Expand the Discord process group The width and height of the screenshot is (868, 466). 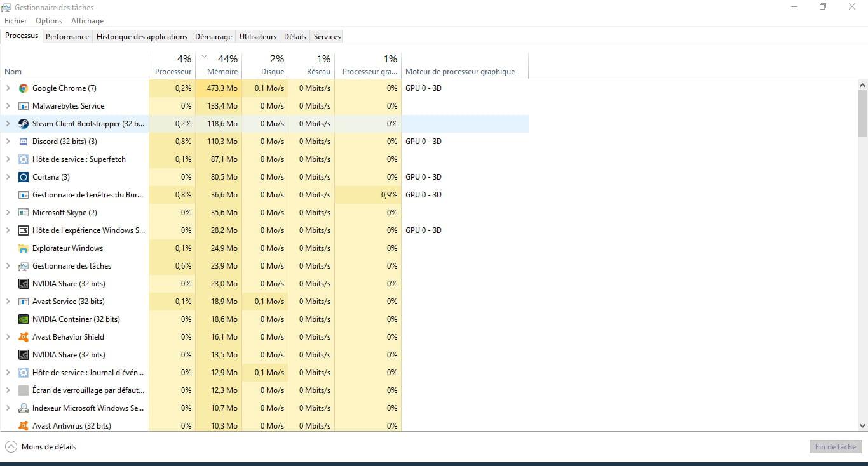click(8, 142)
